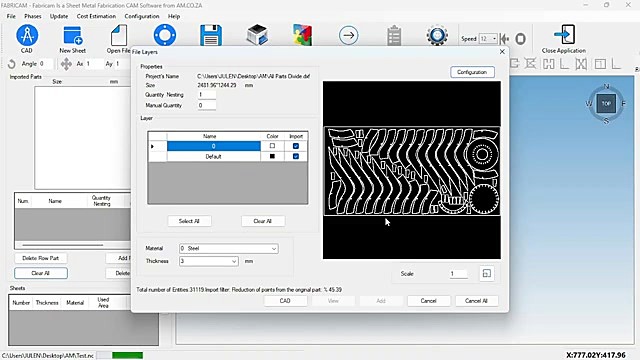The height and width of the screenshot is (360, 640).
Task: Click the colorful puzzle nesting icon
Action: pyautogui.click(x=302, y=35)
